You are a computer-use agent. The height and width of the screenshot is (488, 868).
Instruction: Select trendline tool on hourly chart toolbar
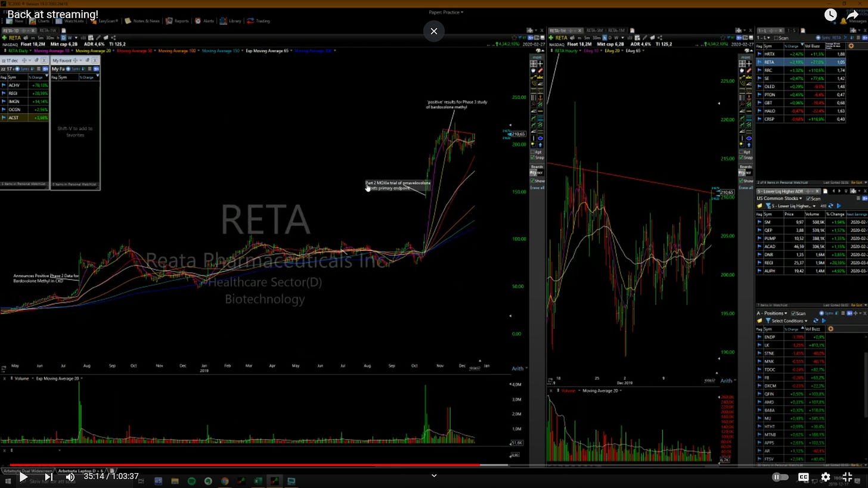pyautogui.click(x=742, y=77)
